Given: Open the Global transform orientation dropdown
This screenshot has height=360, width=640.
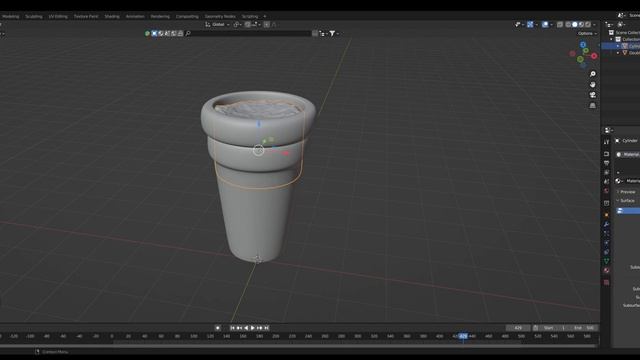Looking at the screenshot, I should coord(218,24).
